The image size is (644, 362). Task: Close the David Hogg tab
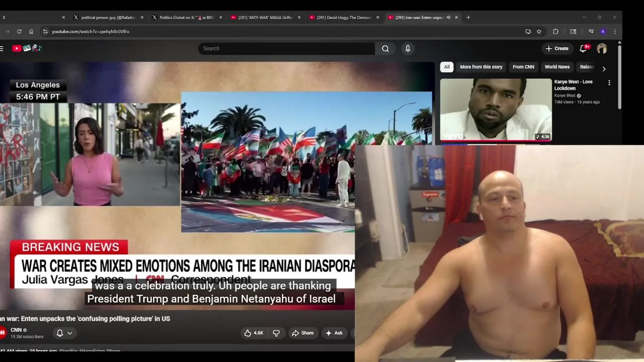377,17
